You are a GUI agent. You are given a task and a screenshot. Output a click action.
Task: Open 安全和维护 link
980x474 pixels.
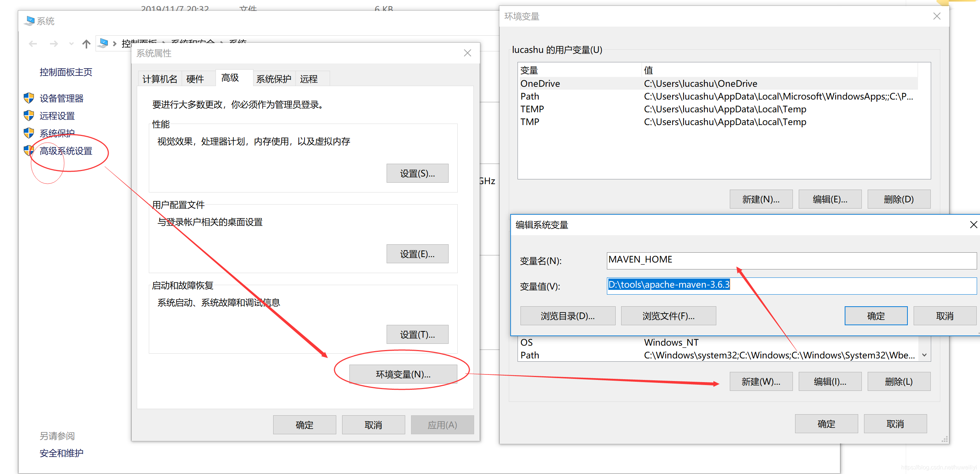[61, 453]
